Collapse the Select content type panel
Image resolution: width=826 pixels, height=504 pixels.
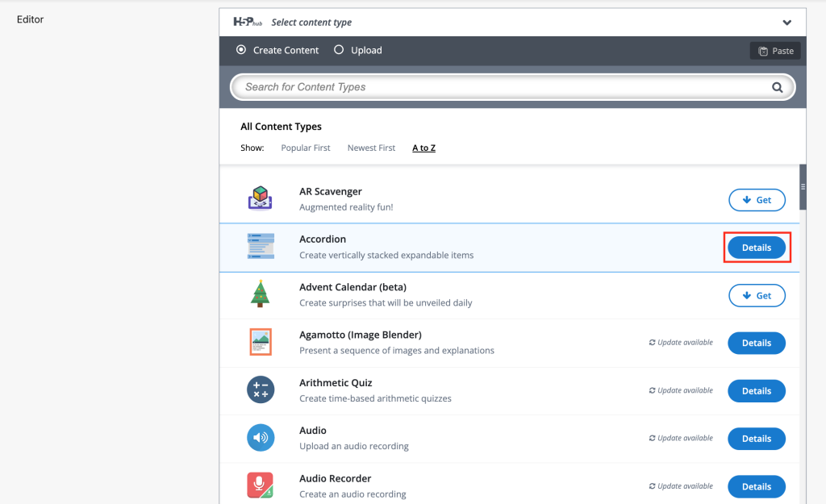coord(786,23)
